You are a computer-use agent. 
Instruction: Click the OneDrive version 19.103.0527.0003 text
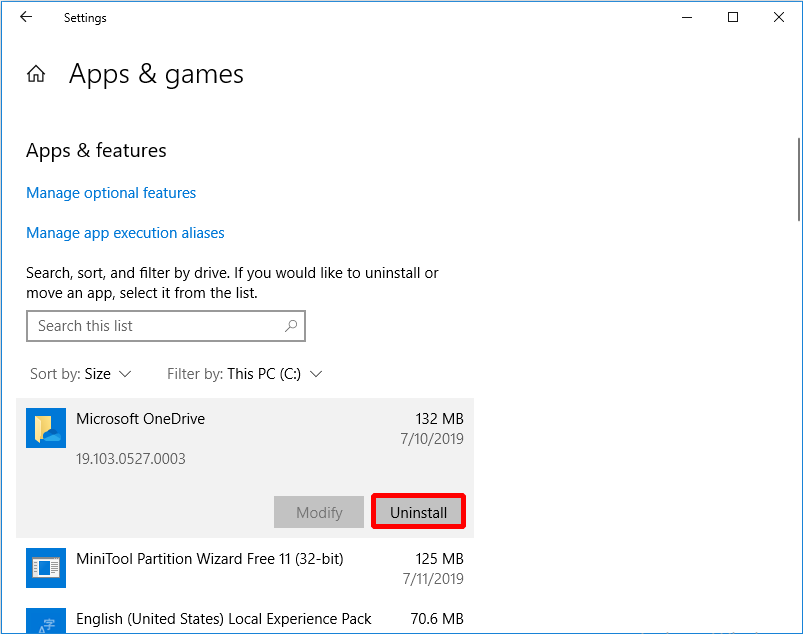[131, 458]
